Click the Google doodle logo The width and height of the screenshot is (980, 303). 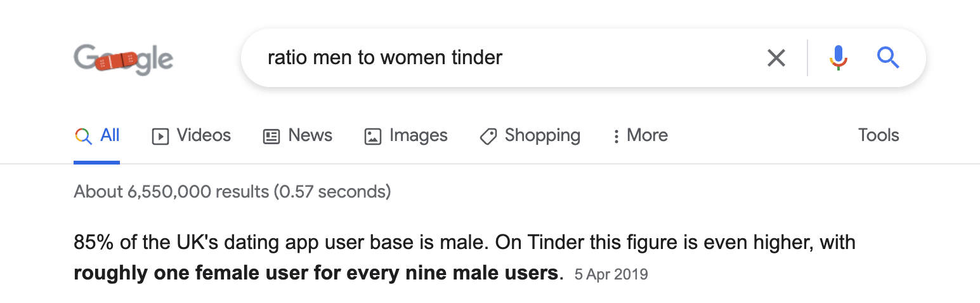(x=124, y=59)
